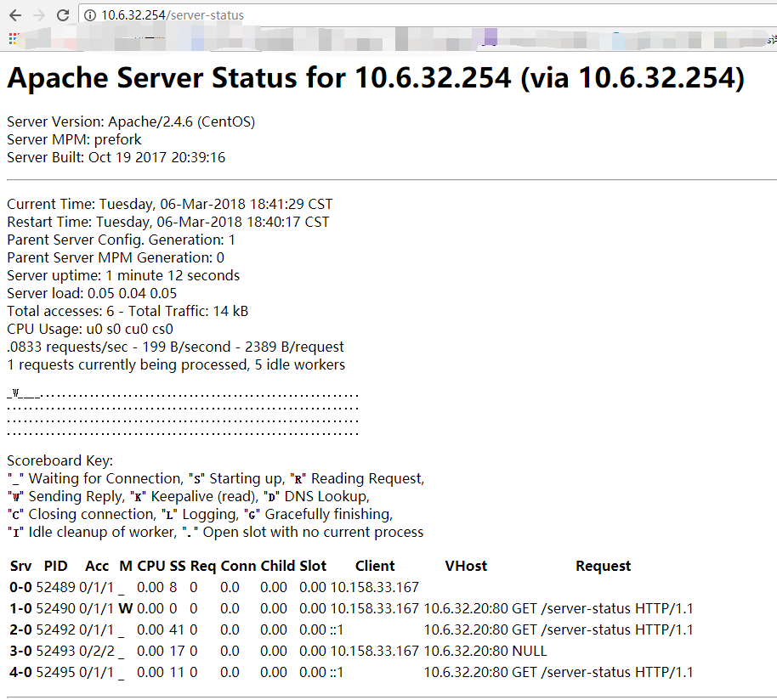Screen dimensions: 777x700
Task: Open the Apps grid icon in bookmarks bar
Action: tap(13, 38)
